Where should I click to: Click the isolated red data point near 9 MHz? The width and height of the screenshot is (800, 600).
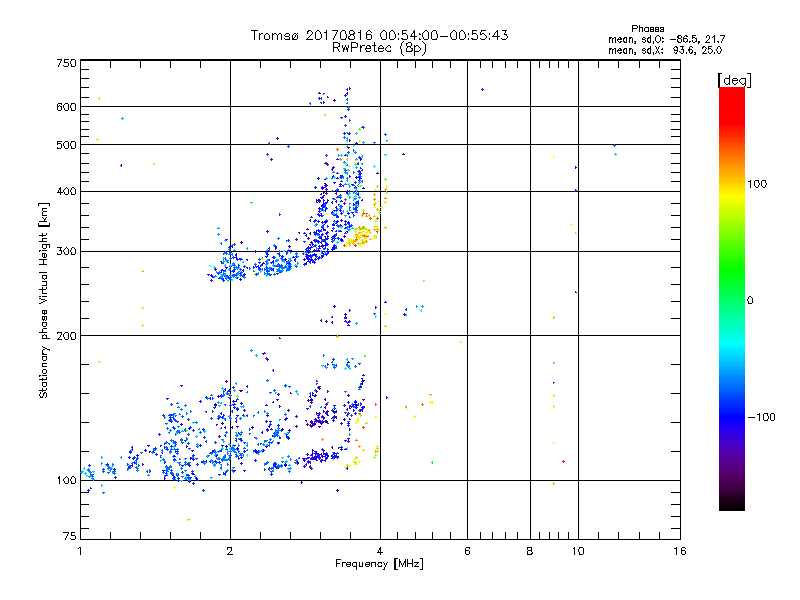pos(563,461)
